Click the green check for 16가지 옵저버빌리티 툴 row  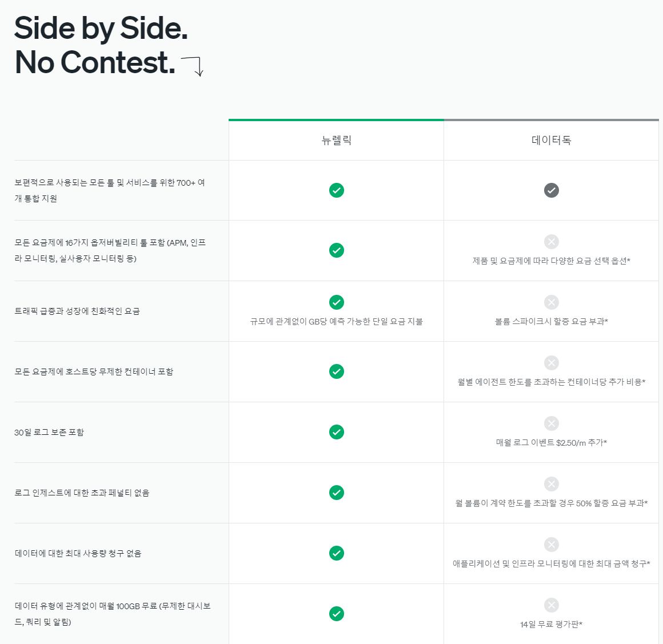tap(337, 250)
